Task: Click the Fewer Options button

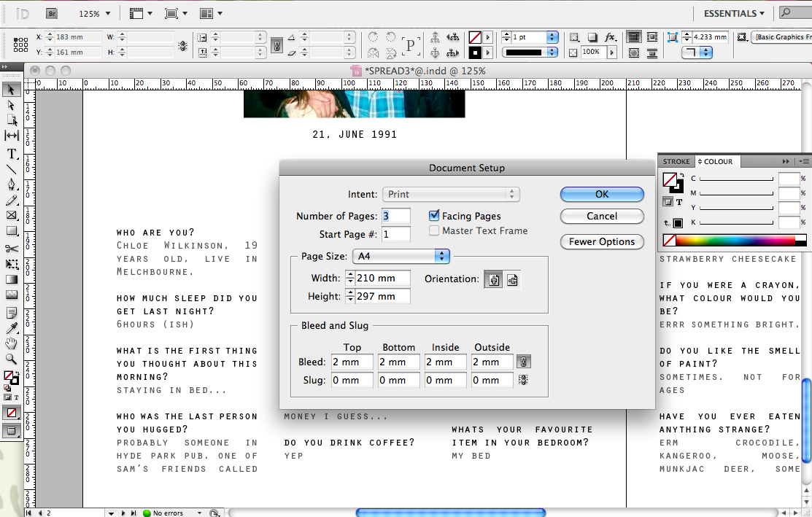Action: click(x=601, y=241)
